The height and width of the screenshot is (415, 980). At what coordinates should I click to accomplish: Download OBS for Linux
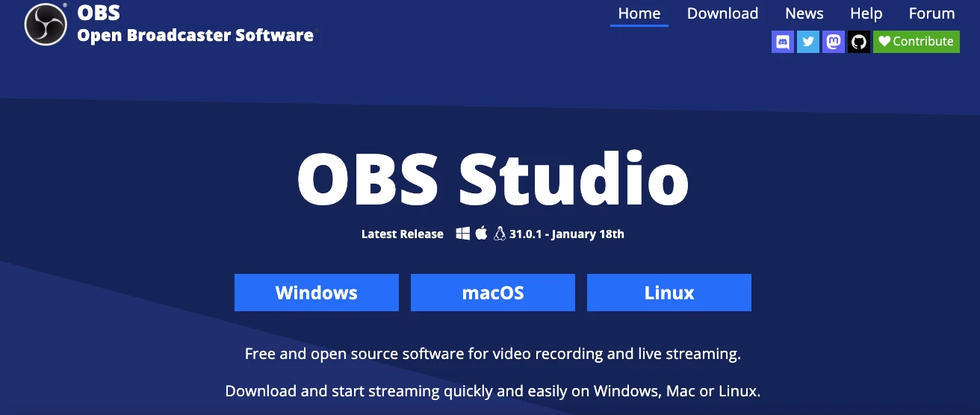coord(669,293)
